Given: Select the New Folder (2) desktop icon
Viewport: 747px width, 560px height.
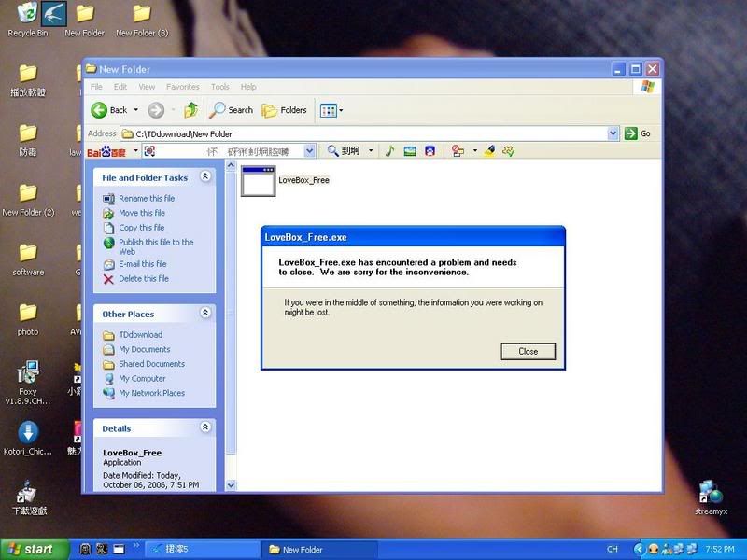Looking at the screenshot, I should point(28,200).
